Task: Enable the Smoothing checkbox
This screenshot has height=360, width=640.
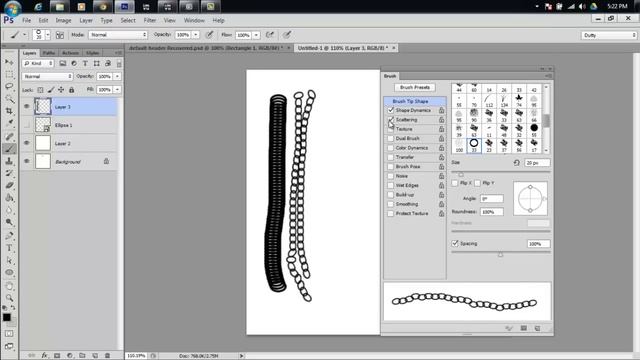Action: tap(391, 204)
